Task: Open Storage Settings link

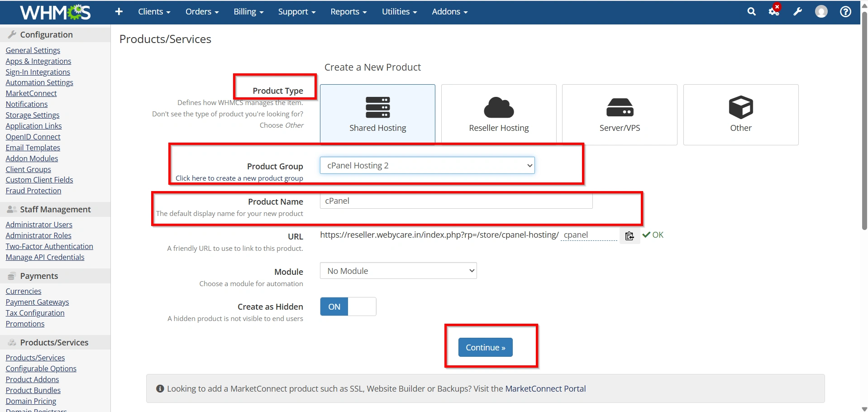Action: [x=32, y=115]
